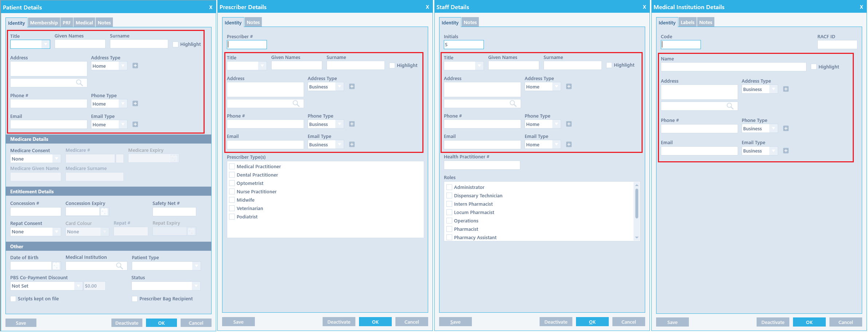Screen dimensions: 868x332
Task: Open the Date of Birth calendar picker
Action: [x=56, y=266]
